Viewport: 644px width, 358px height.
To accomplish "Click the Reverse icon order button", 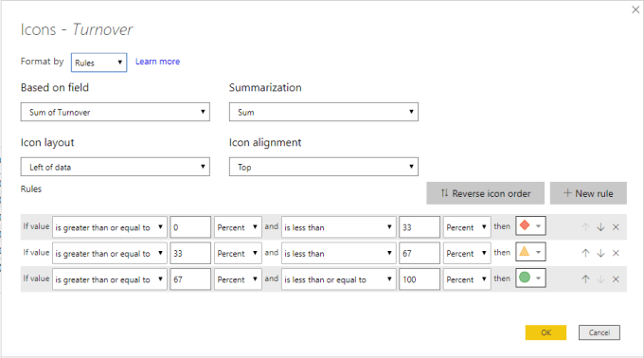I will tap(486, 193).
